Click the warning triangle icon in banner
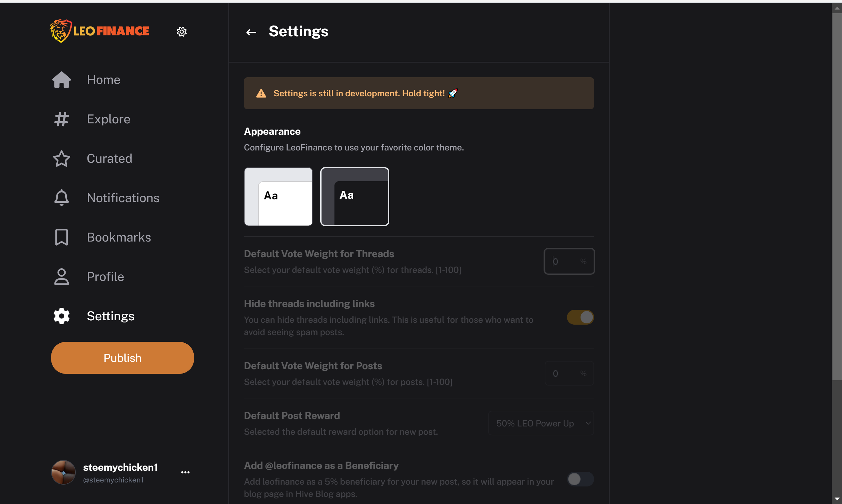The height and width of the screenshot is (504, 842). pos(261,94)
